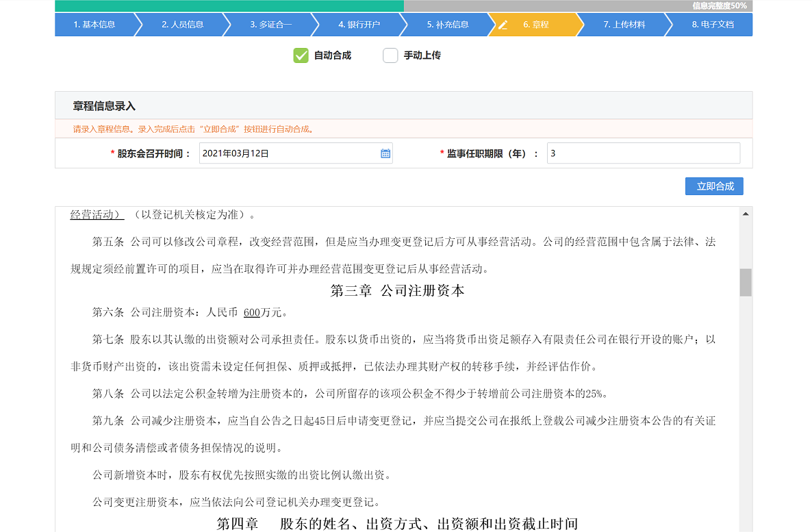Check the 自动合成 checkbox
The width and height of the screenshot is (812, 532).
[x=301, y=55]
